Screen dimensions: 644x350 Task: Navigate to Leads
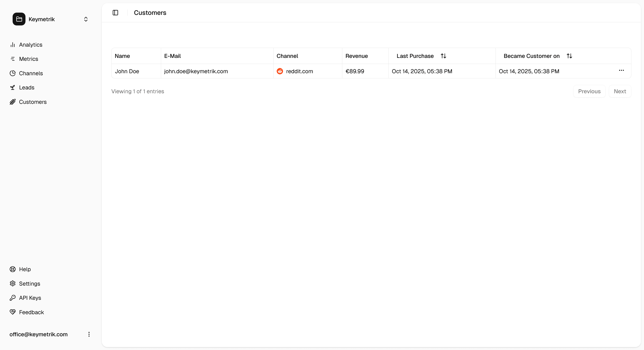point(27,87)
